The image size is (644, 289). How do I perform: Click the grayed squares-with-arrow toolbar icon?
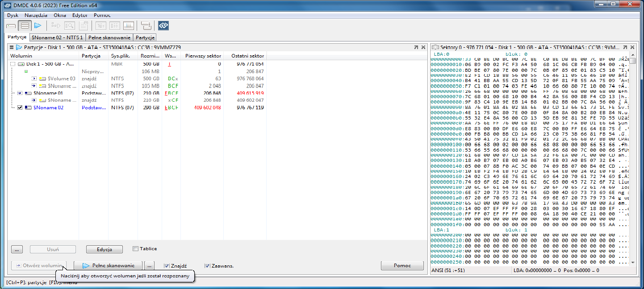click(56, 26)
